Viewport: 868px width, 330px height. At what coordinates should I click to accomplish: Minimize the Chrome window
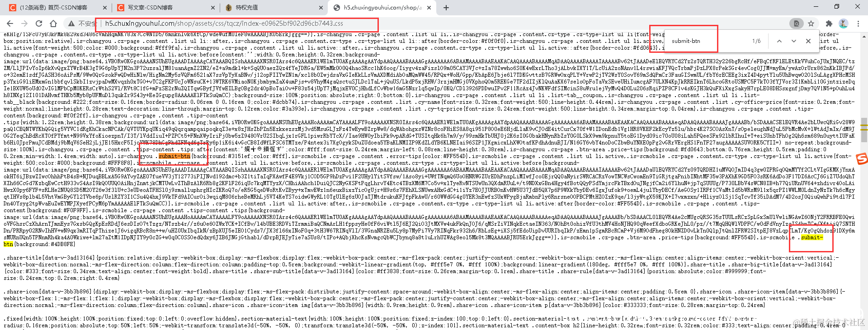[x=816, y=7]
